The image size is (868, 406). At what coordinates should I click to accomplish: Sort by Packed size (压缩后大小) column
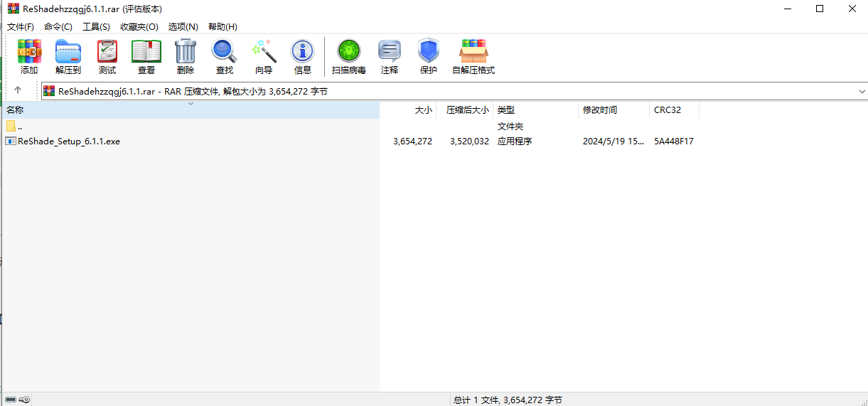point(464,110)
